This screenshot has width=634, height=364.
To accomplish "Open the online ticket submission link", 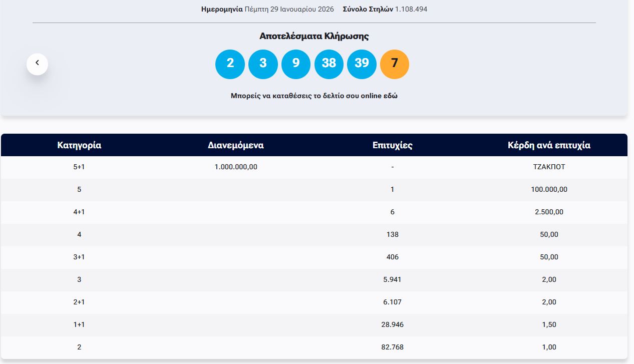I will pyautogui.click(x=313, y=96).
